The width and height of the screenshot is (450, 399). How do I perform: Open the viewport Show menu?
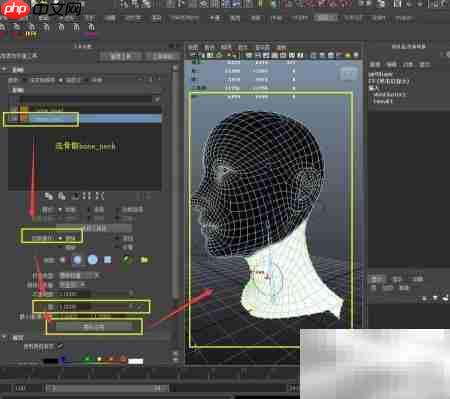[243, 47]
